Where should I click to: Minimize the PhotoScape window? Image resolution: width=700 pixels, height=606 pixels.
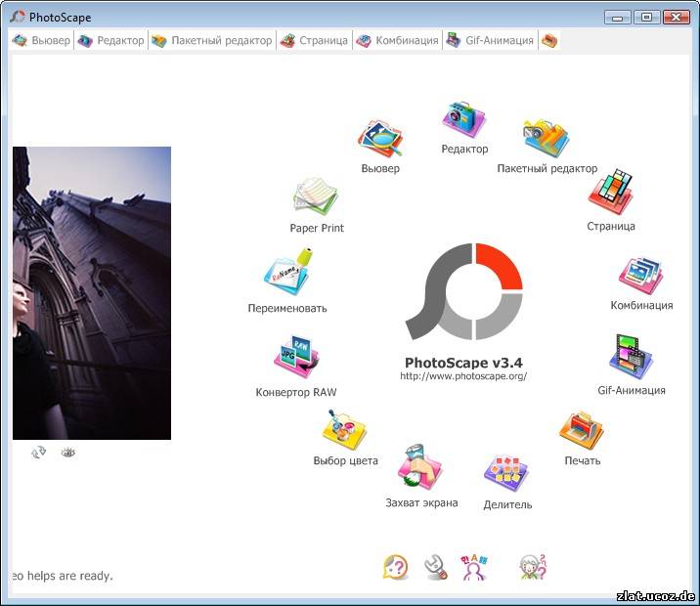click(618, 18)
